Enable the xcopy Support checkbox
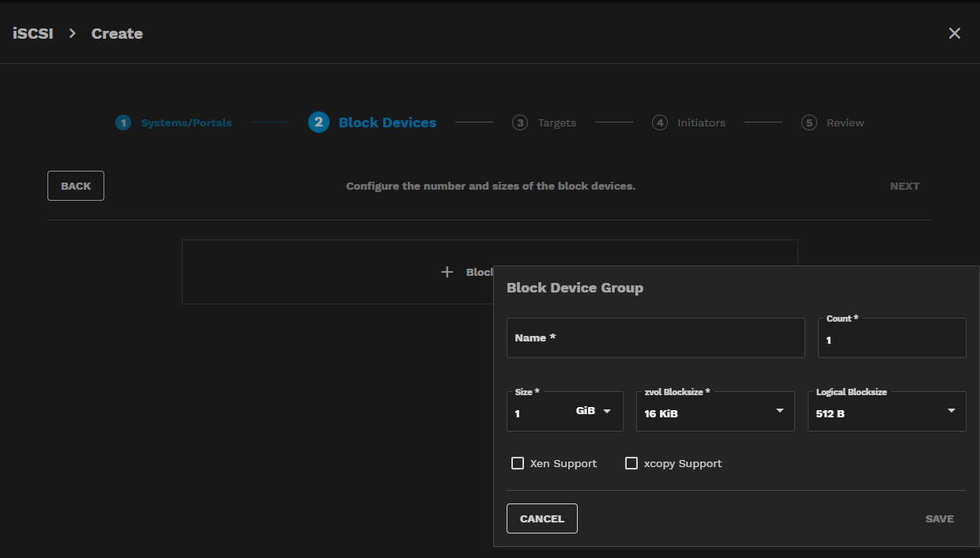This screenshot has width=980, height=558. (x=631, y=463)
